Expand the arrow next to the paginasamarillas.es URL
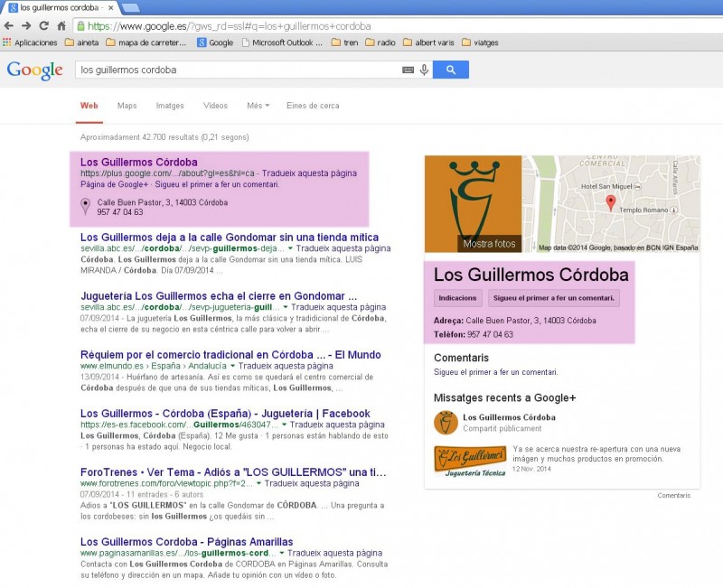 click(x=282, y=553)
